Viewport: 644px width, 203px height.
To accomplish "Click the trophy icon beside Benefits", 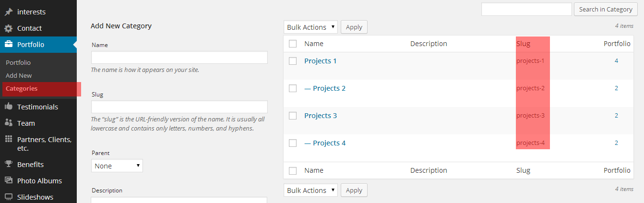I will click(x=9, y=165).
